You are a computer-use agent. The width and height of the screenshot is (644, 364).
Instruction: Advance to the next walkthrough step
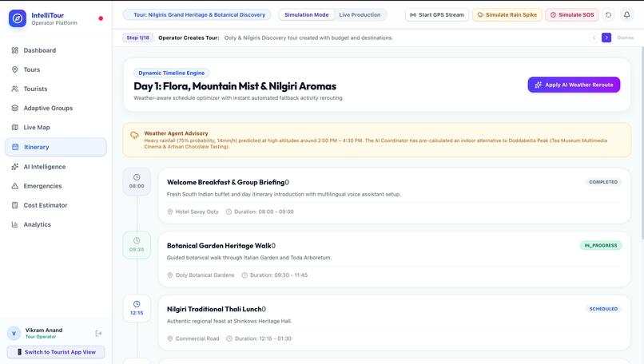tap(606, 38)
